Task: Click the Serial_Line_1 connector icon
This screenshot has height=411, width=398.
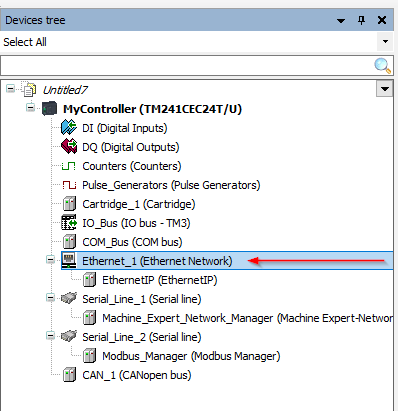Action: point(69,298)
